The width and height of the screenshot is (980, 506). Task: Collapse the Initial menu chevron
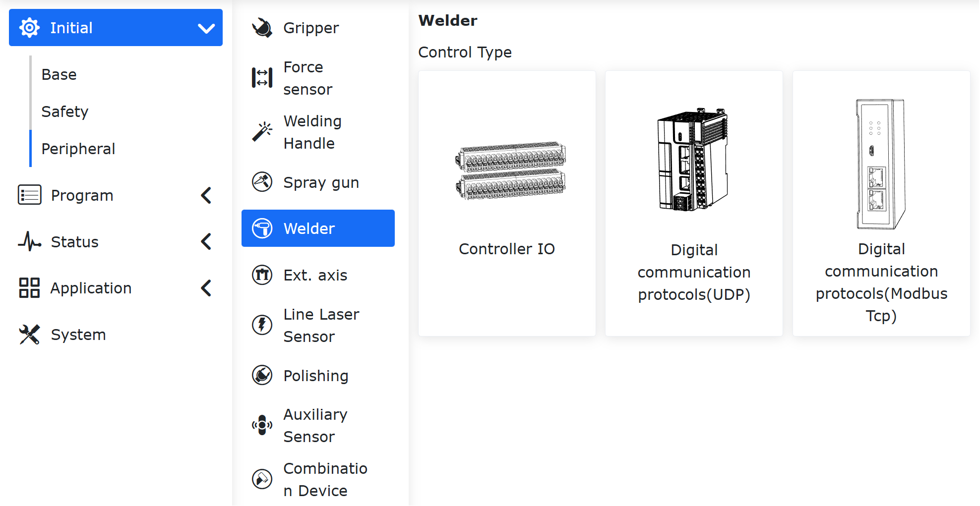pyautogui.click(x=206, y=28)
